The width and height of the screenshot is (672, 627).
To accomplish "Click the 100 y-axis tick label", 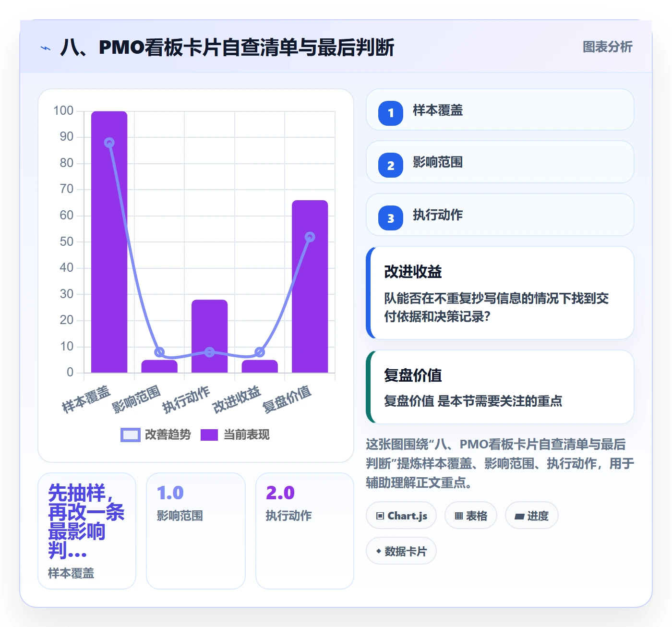I will [63, 111].
